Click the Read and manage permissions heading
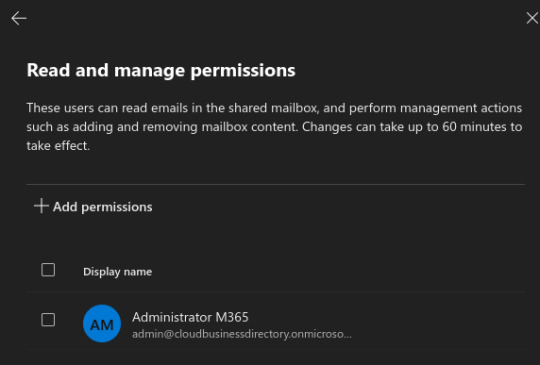540x365 pixels. click(x=161, y=71)
